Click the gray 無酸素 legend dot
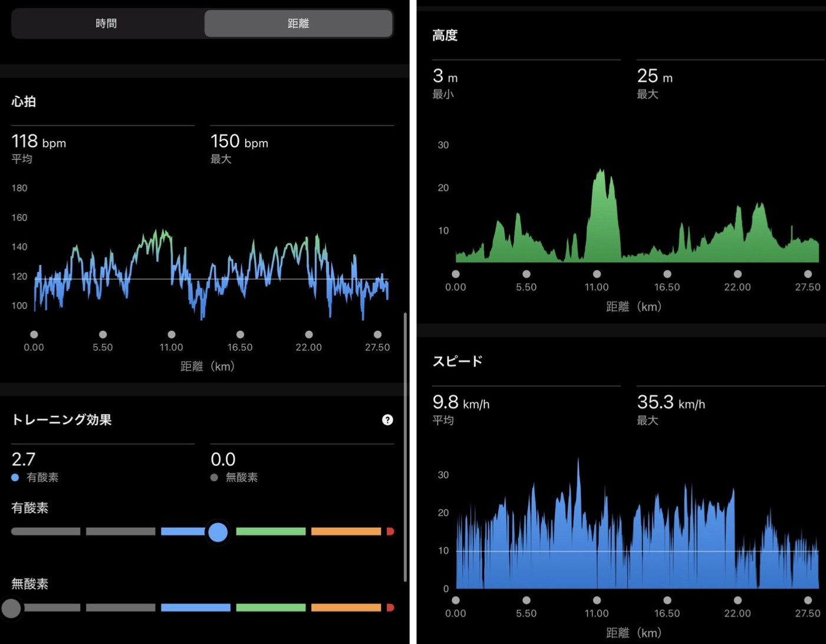This screenshot has width=826, height=644. click(x=214, y=478)
